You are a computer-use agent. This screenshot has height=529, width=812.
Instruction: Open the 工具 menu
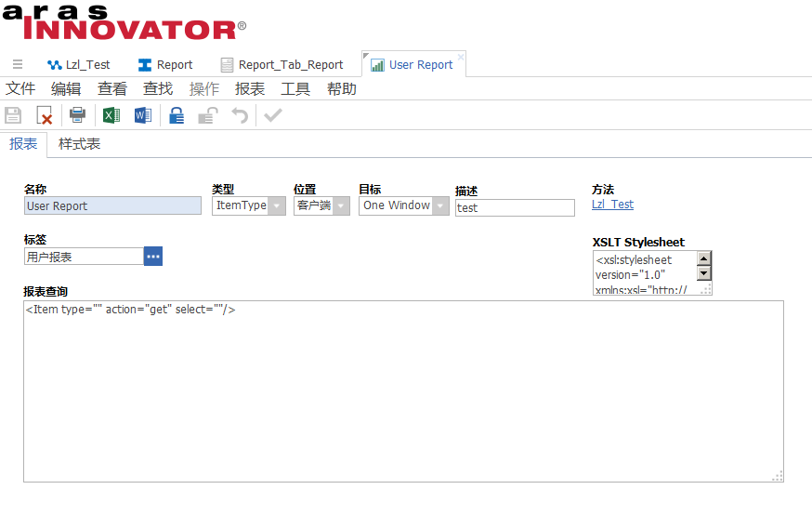295,88
